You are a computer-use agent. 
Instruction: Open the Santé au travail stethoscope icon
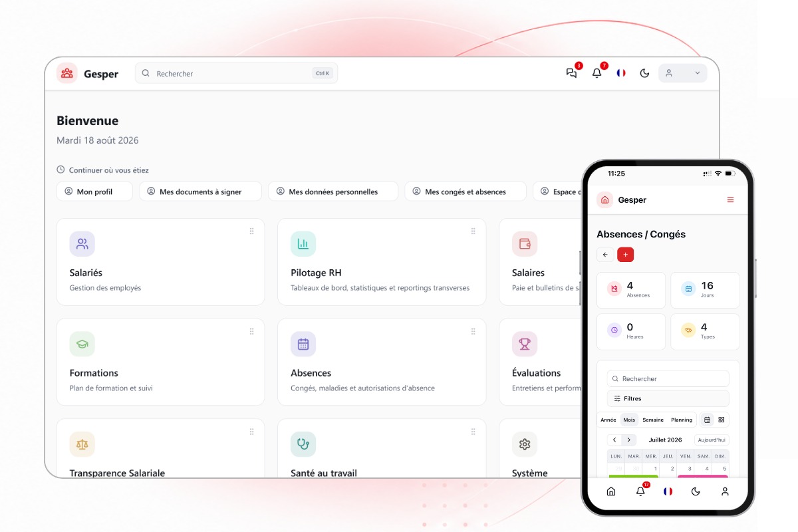pos(303,444)
